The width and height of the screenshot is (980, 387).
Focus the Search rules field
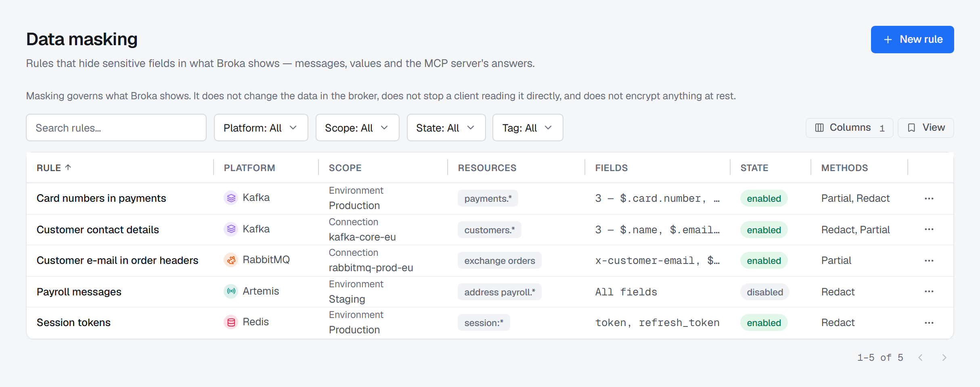click(116, 128)
